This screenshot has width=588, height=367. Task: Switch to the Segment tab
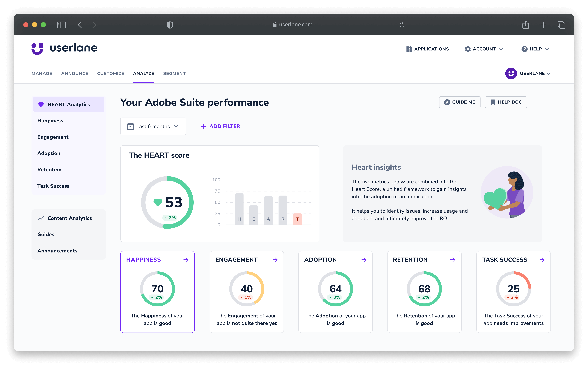(x=174, y=74)
